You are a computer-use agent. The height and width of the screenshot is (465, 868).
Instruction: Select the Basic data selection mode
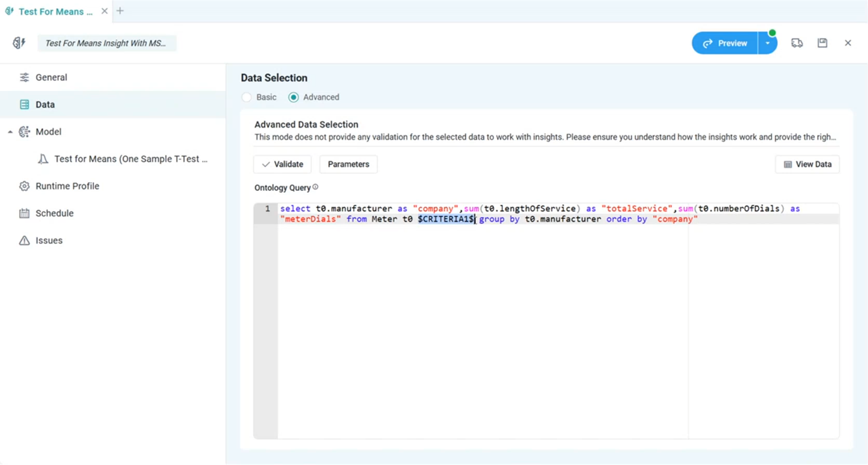coord(247,97)
